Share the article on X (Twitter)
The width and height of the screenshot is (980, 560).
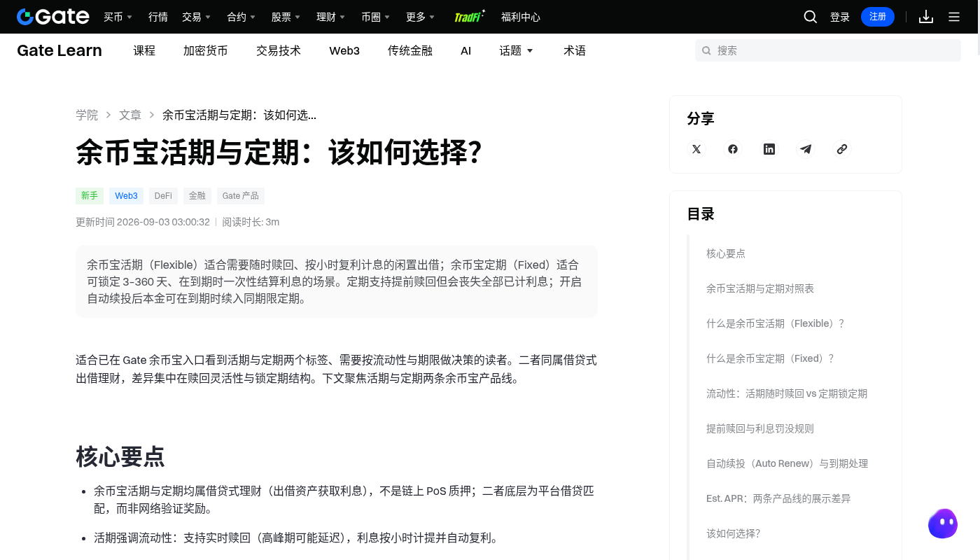pos(696,149)
